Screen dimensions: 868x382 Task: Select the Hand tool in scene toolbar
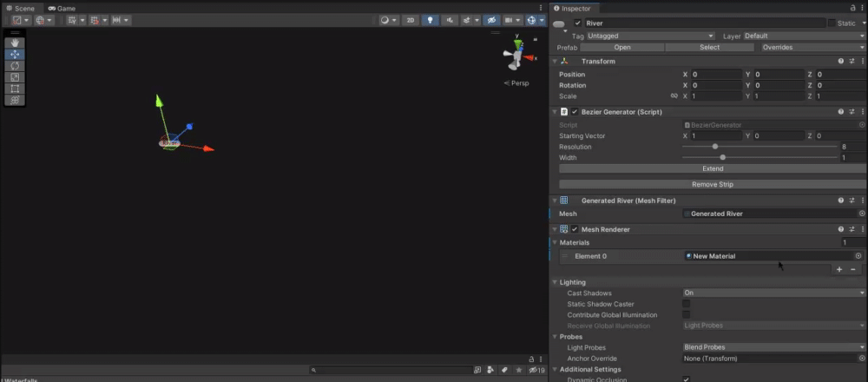(15, 43)
